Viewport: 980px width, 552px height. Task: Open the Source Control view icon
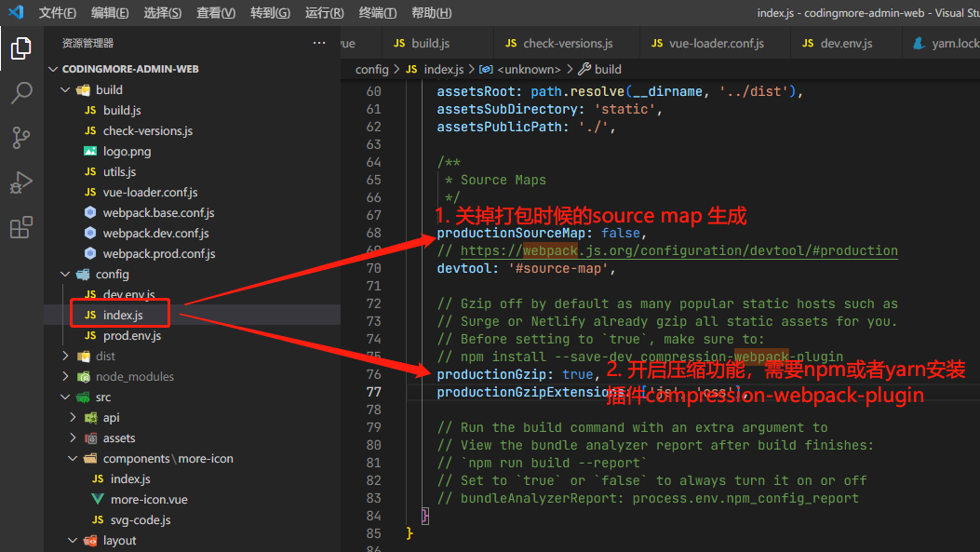[21, 138]
